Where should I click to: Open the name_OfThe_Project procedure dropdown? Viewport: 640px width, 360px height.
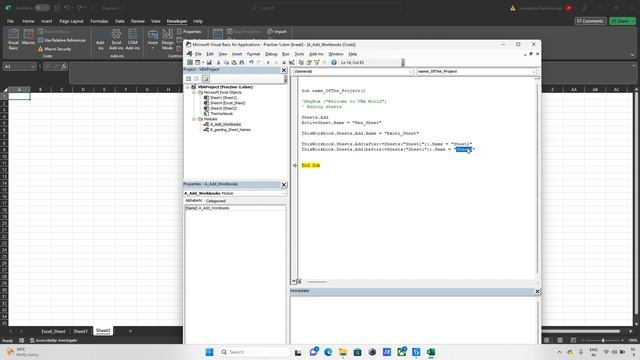pyautogui.click(x=533, y=71)
